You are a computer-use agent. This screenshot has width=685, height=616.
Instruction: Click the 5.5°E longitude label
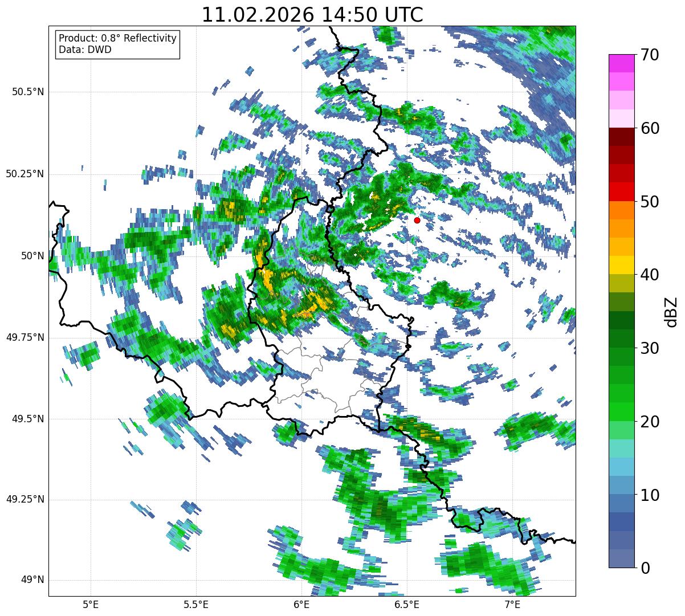pyautogui.click(x=196, y=604)
